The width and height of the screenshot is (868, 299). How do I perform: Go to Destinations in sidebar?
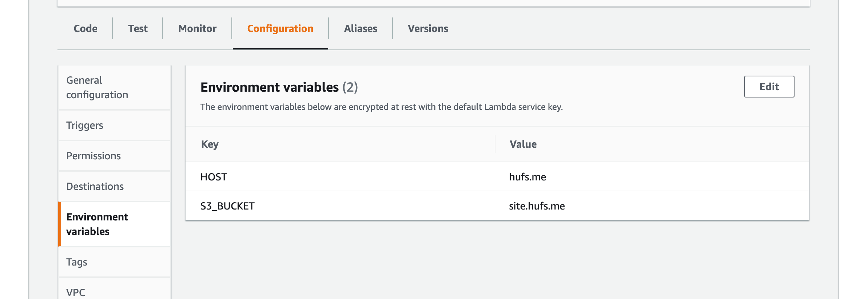(95, 186)
